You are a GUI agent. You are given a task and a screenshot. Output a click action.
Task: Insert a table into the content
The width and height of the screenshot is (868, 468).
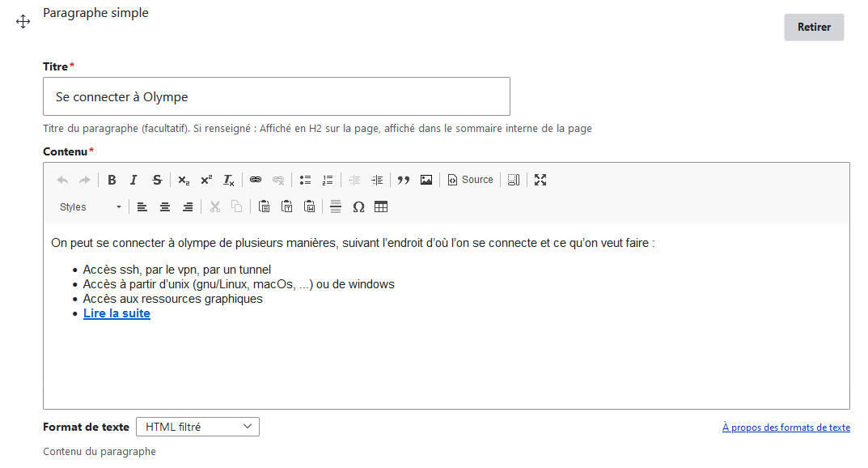coord(381,206)
